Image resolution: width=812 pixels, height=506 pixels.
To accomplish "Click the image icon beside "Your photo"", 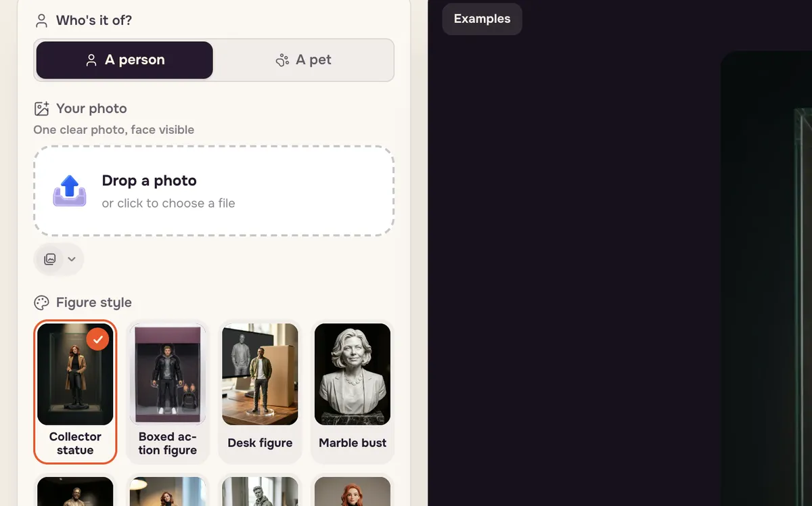I will [42, 109].
